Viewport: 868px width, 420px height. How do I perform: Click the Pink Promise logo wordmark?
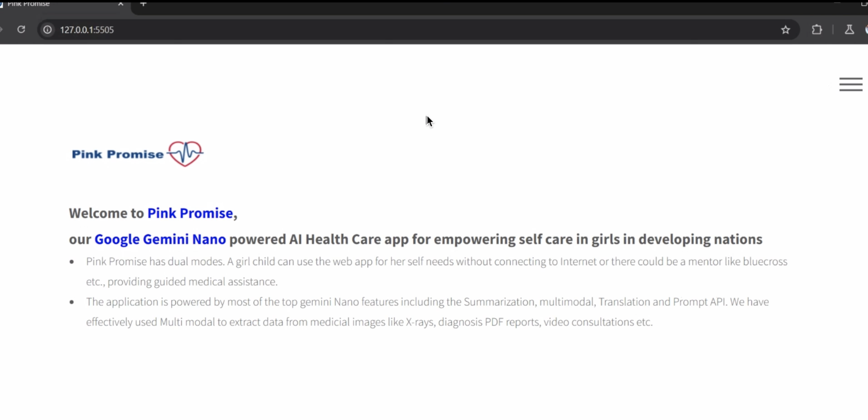pyautogui.click(x=118, y=154)
